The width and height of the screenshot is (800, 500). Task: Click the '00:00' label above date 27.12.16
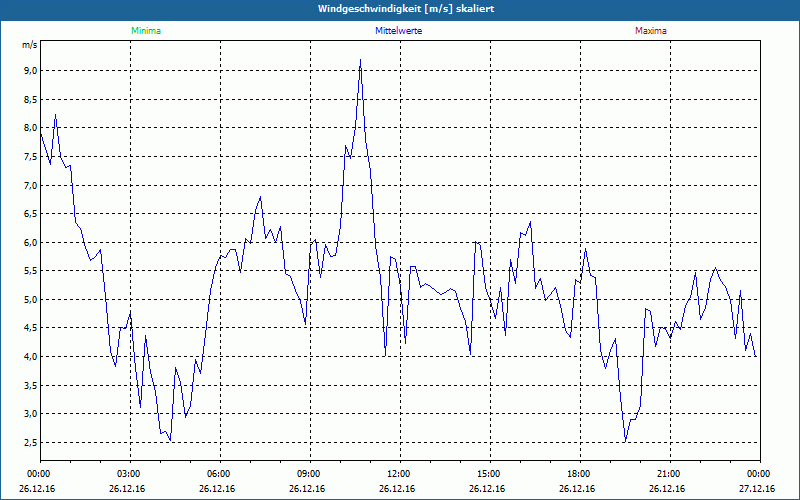760,474
